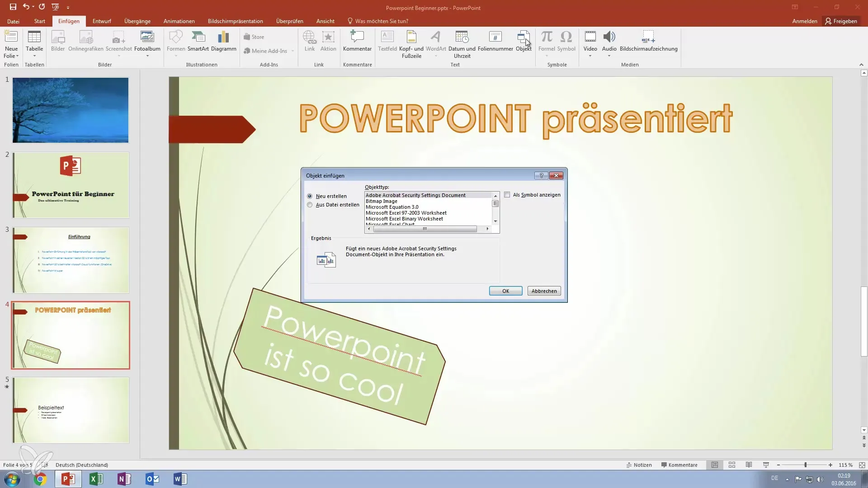Switch to slide sorter view icon

click(x=732, y=465)
